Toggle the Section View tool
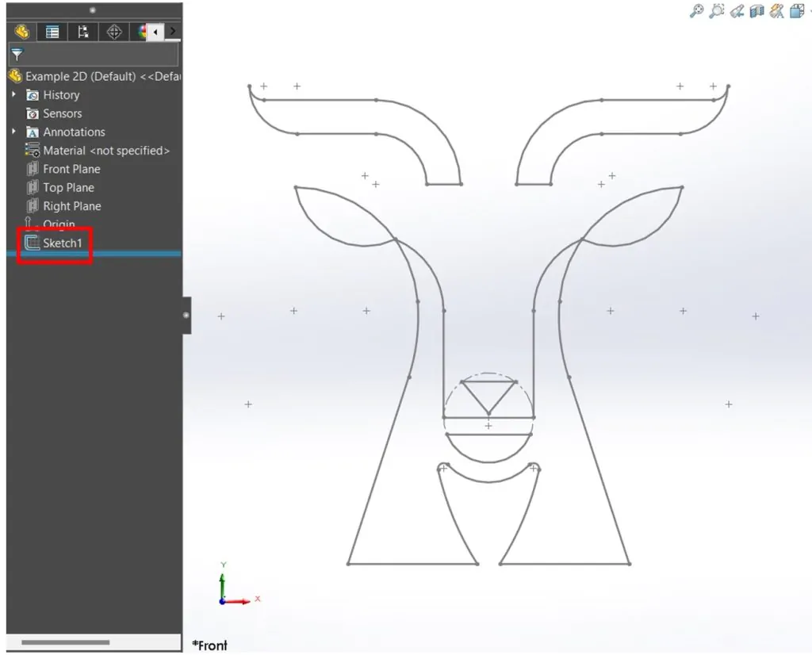The height and width of the screenshot is (655, 812). point(757,11)
